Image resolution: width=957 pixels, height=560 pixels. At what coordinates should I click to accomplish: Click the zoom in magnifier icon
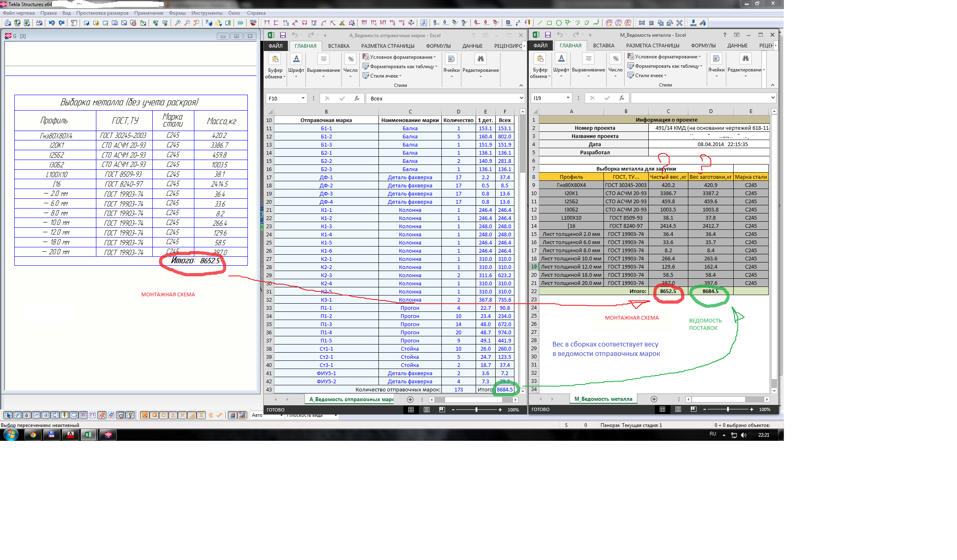click(178, 23)
